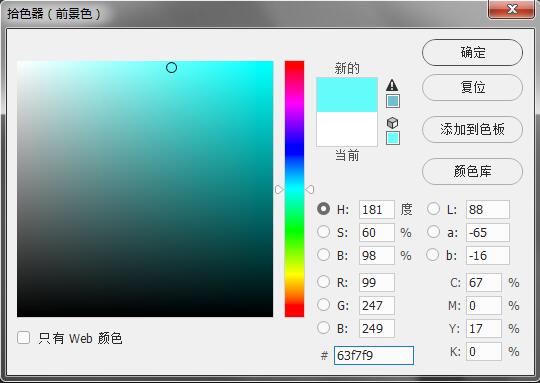Click the blue field showing 249
The image size is (540, 383).
376,329
